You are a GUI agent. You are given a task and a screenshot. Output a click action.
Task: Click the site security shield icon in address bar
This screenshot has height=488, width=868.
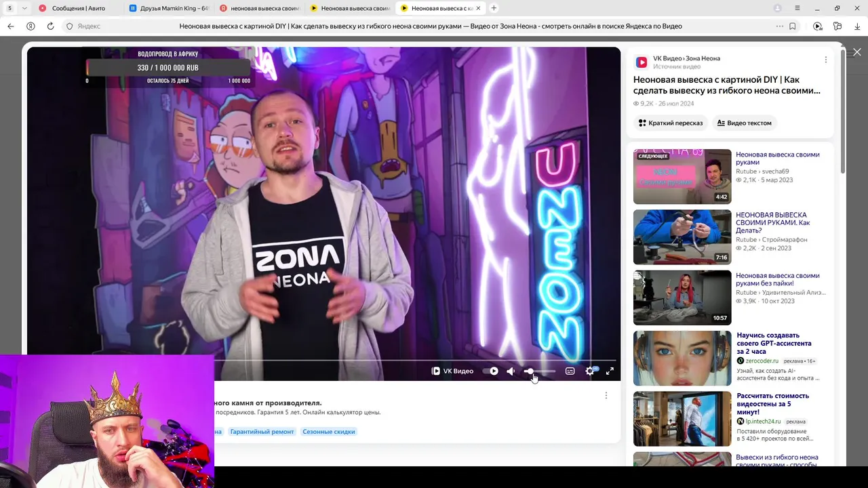(x=69, y=26)
